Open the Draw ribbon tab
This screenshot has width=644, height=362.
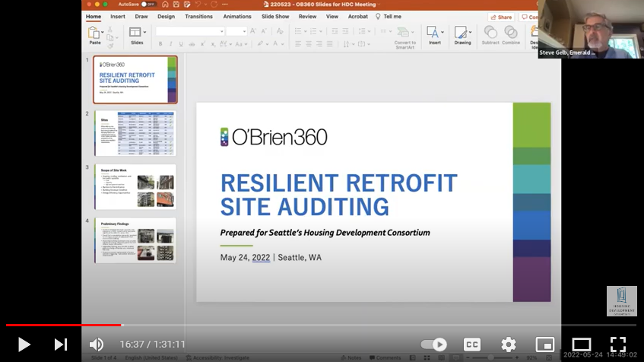[141, 17]
